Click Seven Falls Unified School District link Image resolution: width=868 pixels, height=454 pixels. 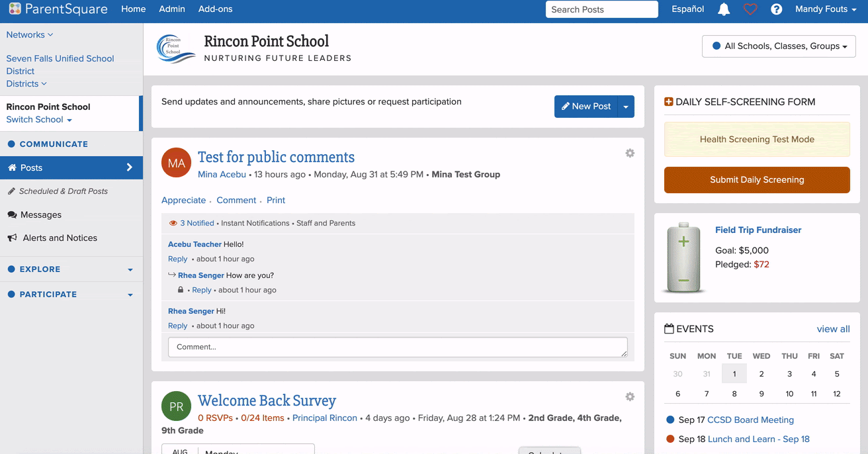coord(60,65)
